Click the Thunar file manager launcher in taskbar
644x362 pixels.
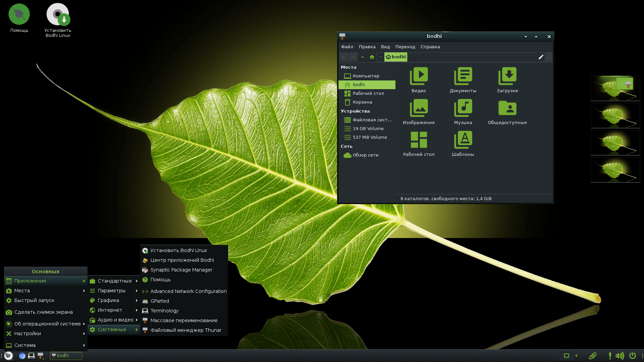click(x=41, y=356)
